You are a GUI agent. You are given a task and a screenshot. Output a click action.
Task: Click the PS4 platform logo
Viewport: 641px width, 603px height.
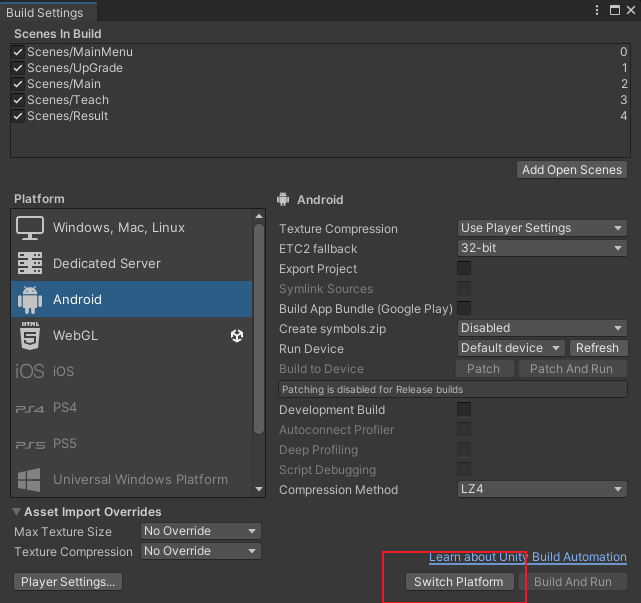coord(29,409)
